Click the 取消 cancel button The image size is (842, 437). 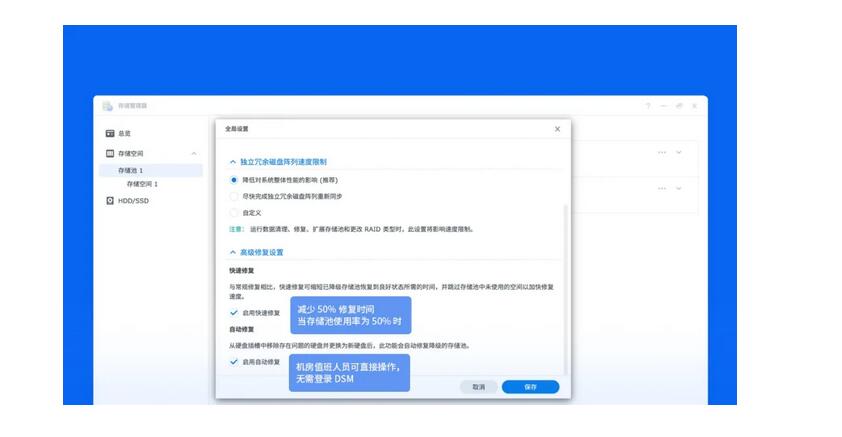pos(478,387)
